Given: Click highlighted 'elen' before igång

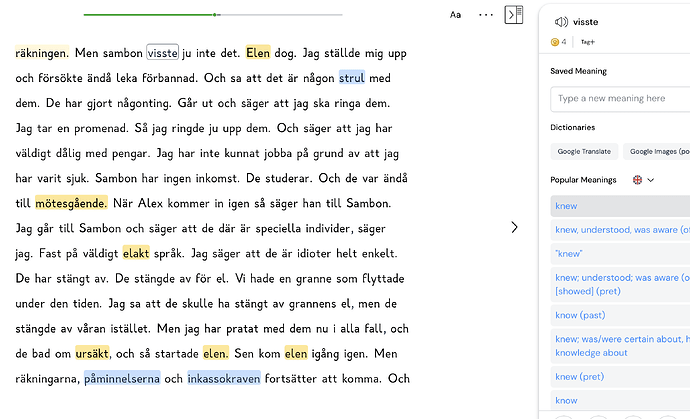Looking at the screenshot, I should point(296,354).
